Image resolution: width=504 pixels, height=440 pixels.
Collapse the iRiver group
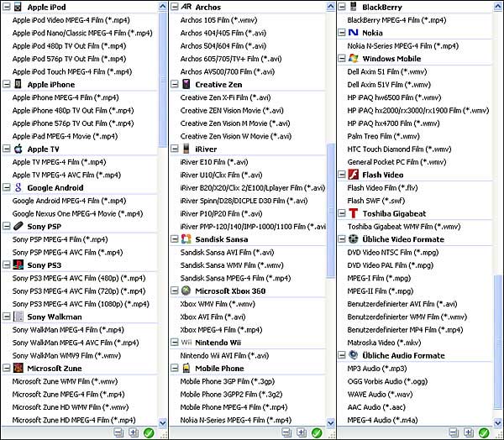coord(174,149)
